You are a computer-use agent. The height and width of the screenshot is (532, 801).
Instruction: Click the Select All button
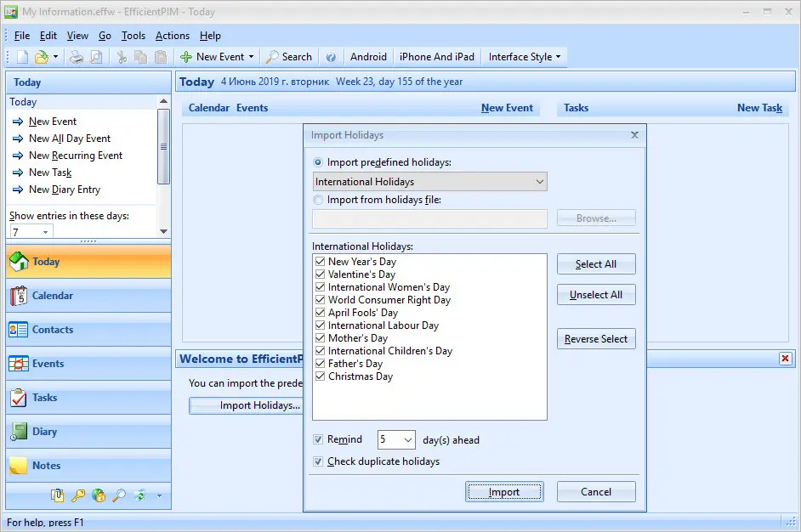pyautogui.click(x=596, y=264)
